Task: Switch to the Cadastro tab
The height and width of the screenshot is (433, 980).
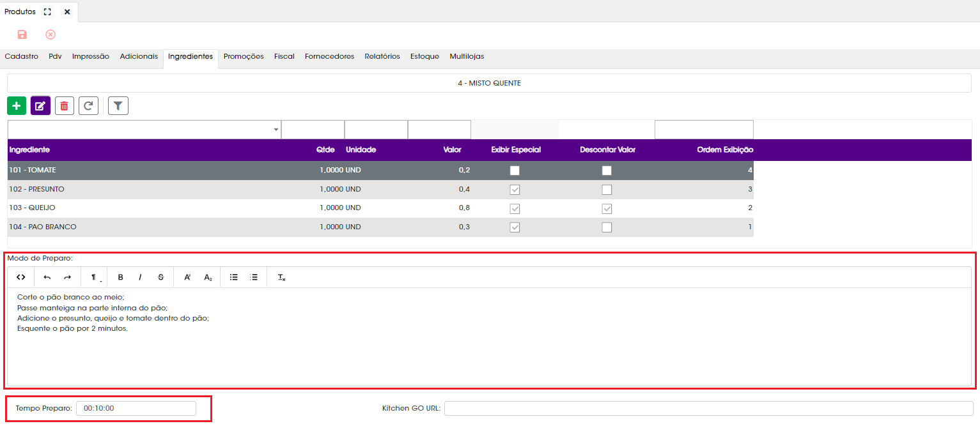Action: coord(22,56)
